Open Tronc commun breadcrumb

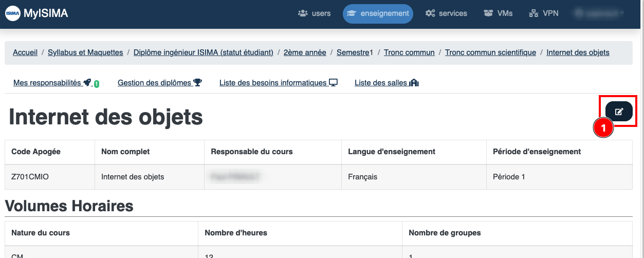409,52
